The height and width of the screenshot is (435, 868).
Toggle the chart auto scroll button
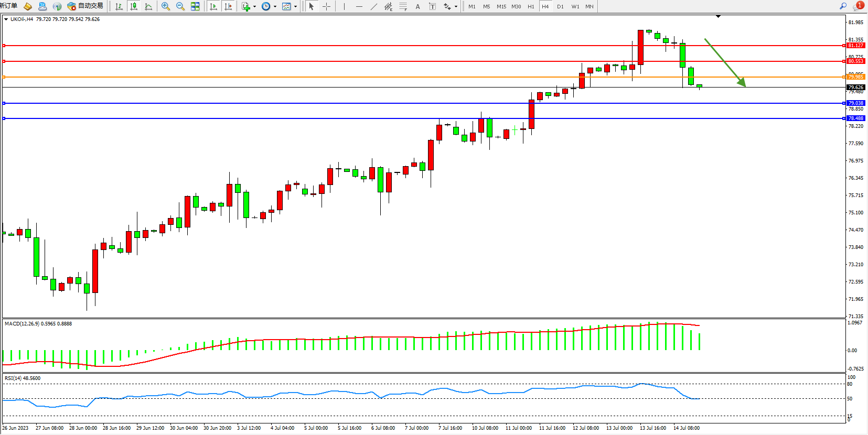(x=213, y=6)
